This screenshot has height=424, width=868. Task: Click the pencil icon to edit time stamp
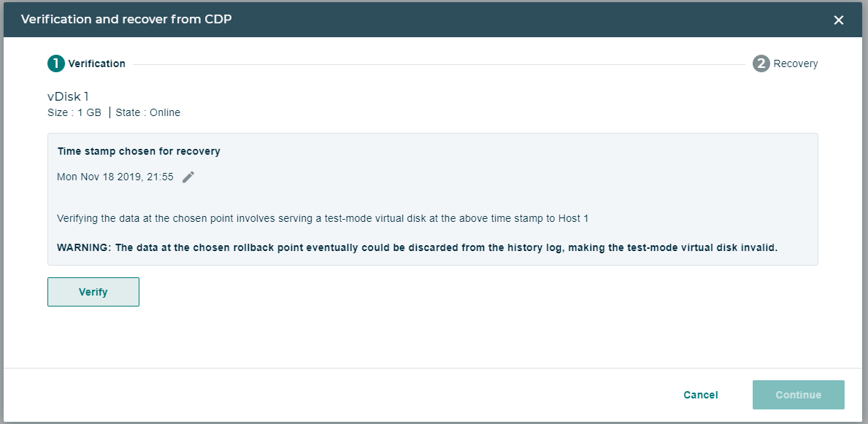coord(188,177)
